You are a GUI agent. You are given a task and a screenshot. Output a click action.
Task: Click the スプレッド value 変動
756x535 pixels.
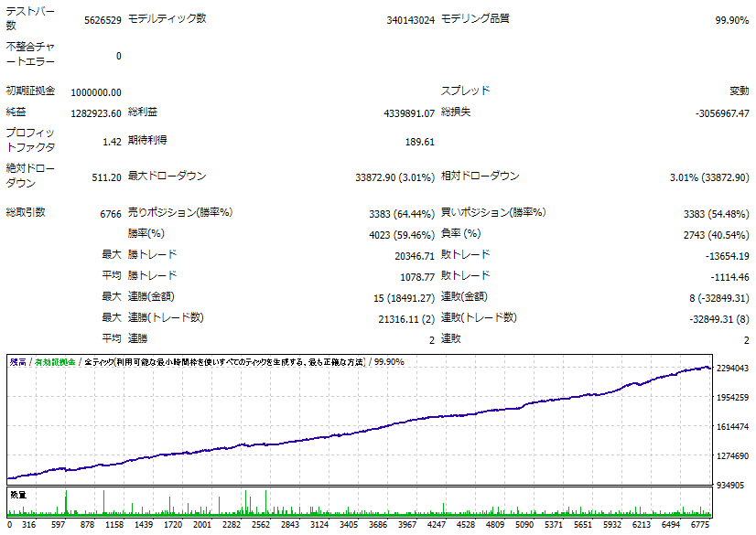pos(739,91)
